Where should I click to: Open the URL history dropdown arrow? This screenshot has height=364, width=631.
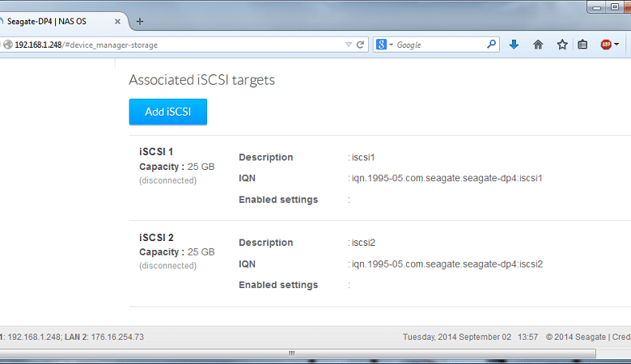(x=349, y=44)
